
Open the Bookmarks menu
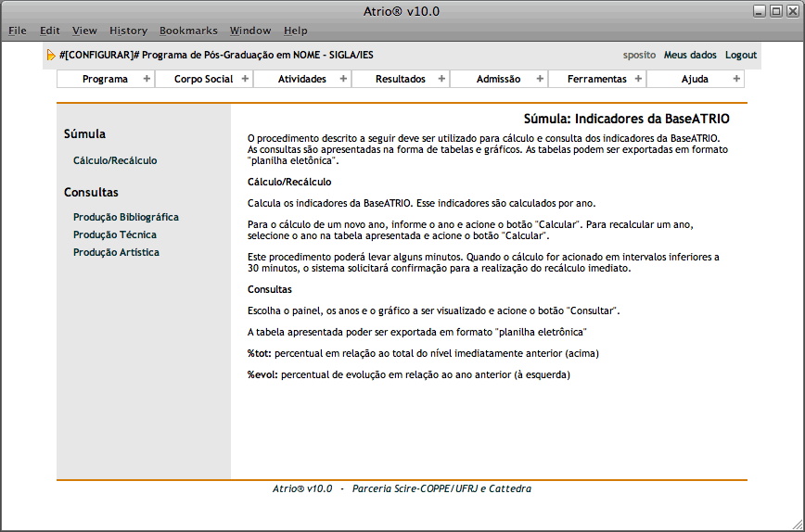tap(186, 31)
